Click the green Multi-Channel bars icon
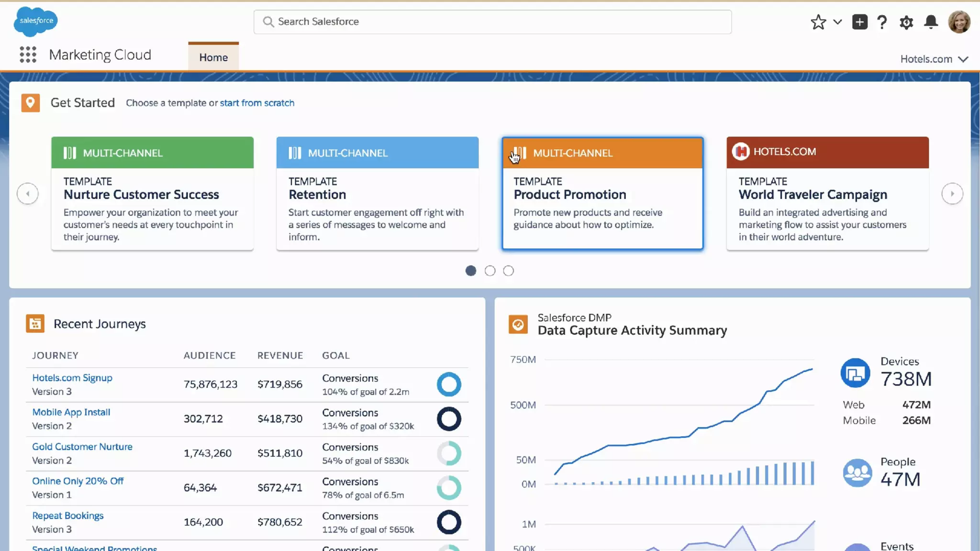This screenshot has width=980, height=551. 70,153
